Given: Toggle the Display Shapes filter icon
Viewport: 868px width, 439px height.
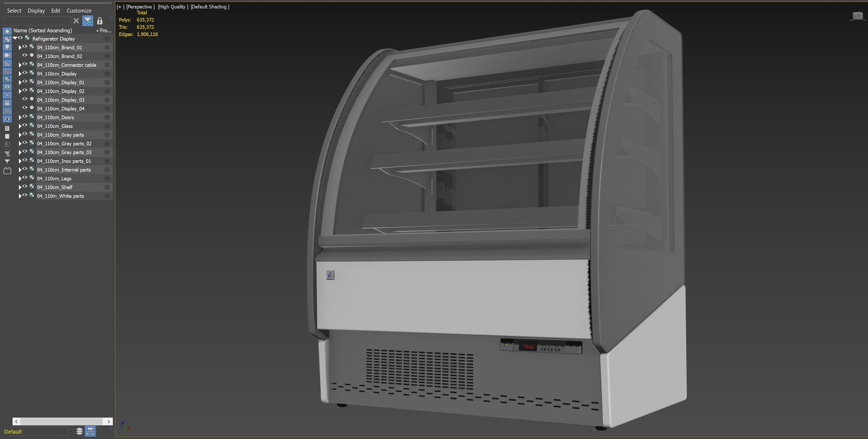Looking at the screenshot, I should pyautogui.click(x=7, y=39).
